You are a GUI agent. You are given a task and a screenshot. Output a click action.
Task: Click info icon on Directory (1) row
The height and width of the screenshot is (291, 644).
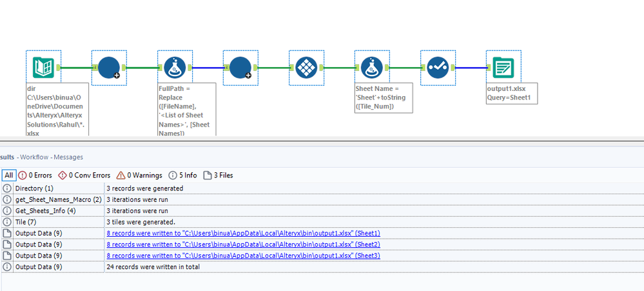(x=7, y=188)
